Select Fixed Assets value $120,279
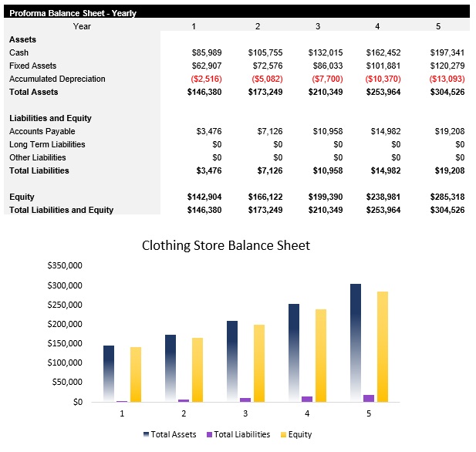Image resolution: width=476 pixels, height=452 pixels. [447, 66]
